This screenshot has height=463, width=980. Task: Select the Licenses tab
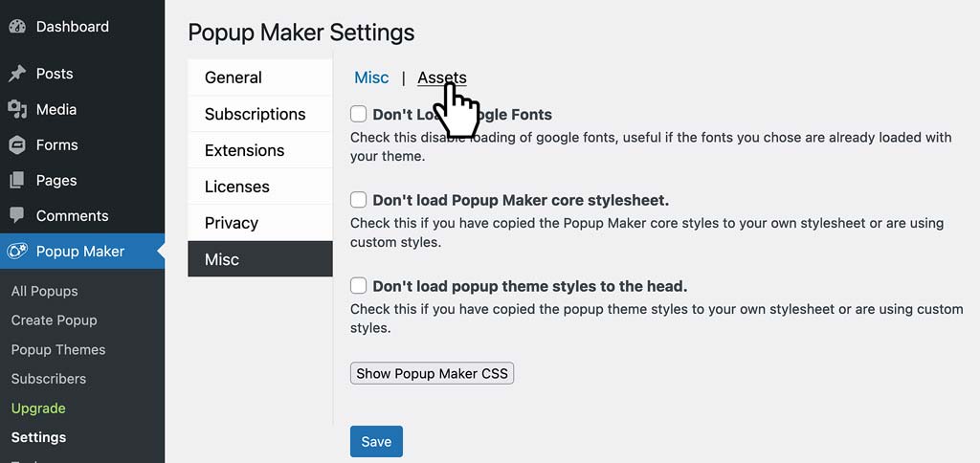click(260, 187)
